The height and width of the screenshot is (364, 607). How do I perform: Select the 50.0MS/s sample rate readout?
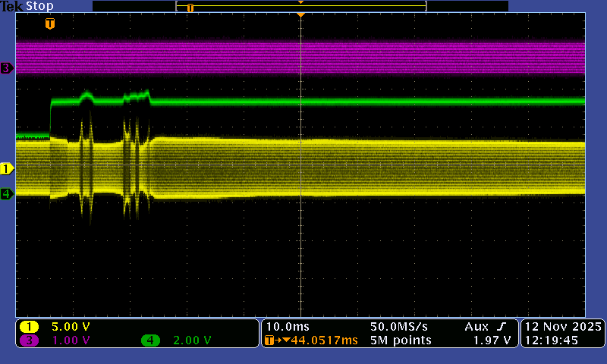pyautogui.click(x=399, y=326)
